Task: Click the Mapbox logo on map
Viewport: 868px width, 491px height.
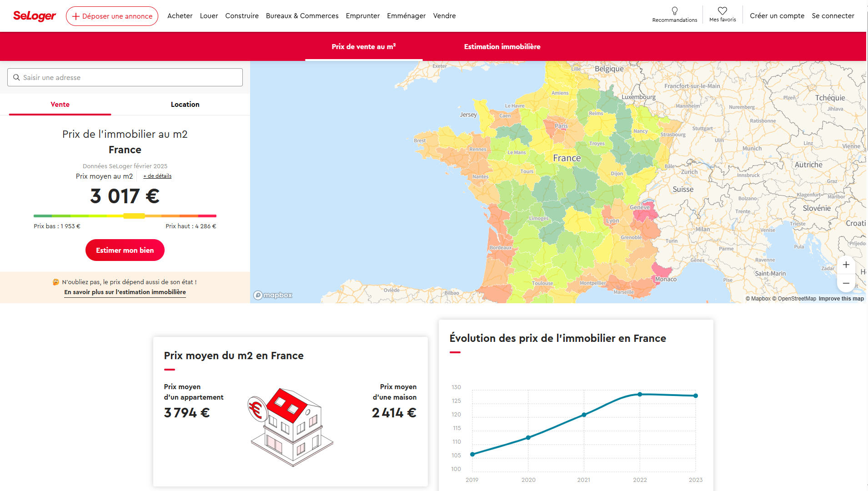Action: coord(273,296)
